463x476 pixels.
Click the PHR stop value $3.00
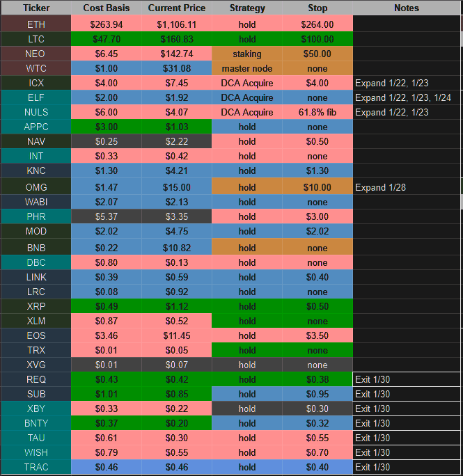pyautogui.click(x=317, y=216)
